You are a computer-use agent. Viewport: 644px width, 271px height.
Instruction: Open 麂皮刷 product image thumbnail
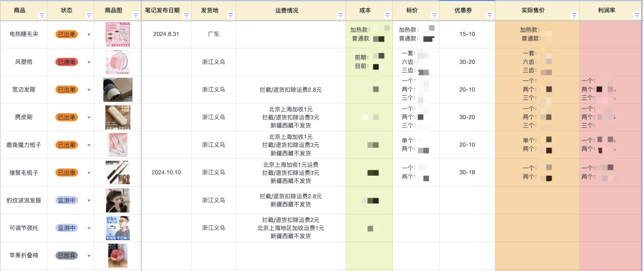[117, 118]
